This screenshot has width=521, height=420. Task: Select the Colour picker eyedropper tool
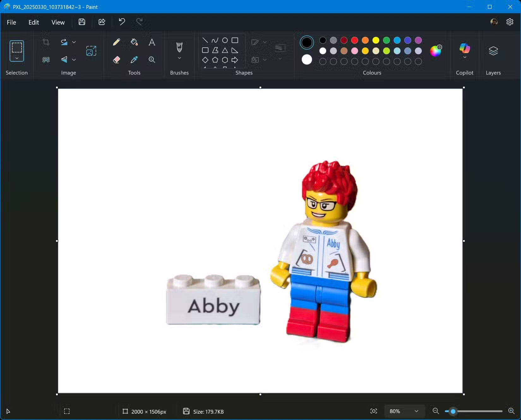[134, 60]
